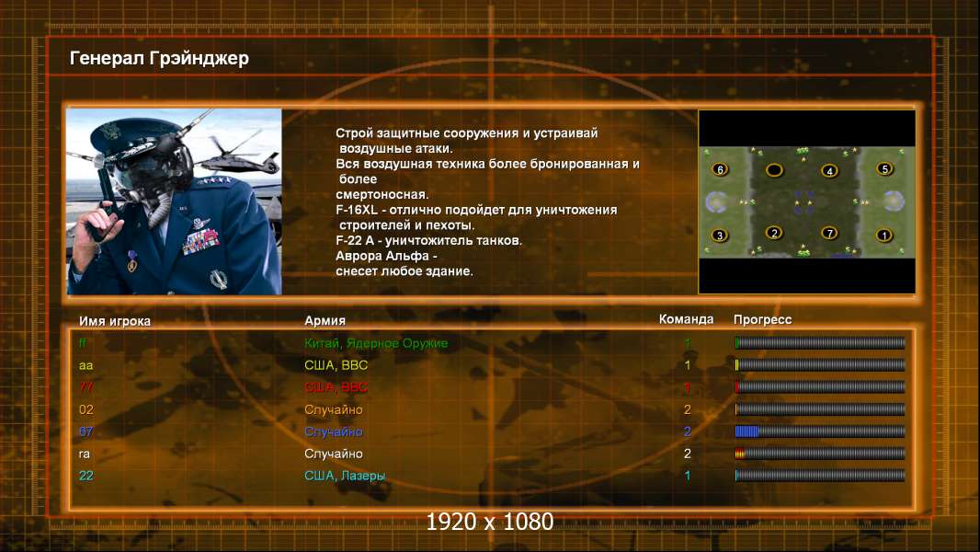
Task: Click "Случайно" army of player 02
Action: tap(334, 409)
